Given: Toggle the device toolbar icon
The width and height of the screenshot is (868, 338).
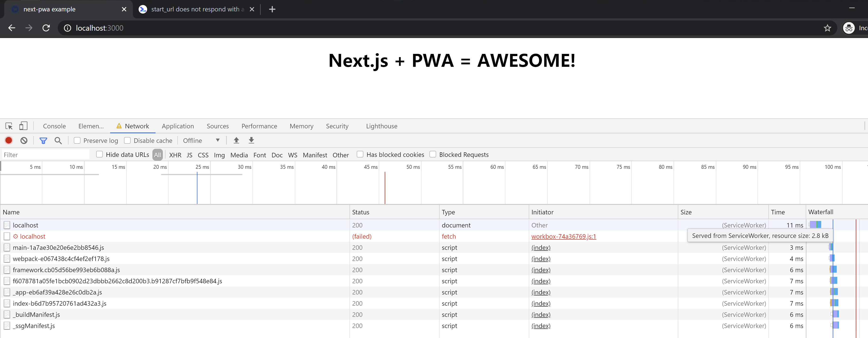Looking at the screenshot, I should click(23, 126).
